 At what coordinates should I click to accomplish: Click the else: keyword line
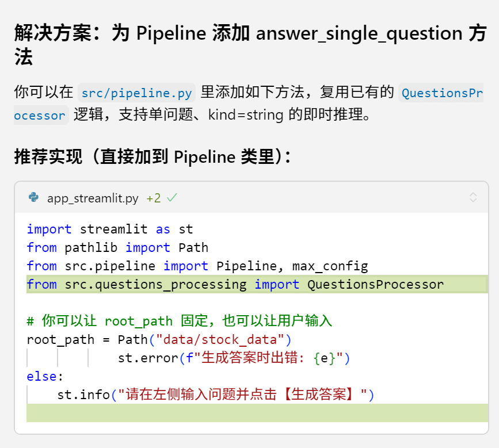[x=45, y=377]
